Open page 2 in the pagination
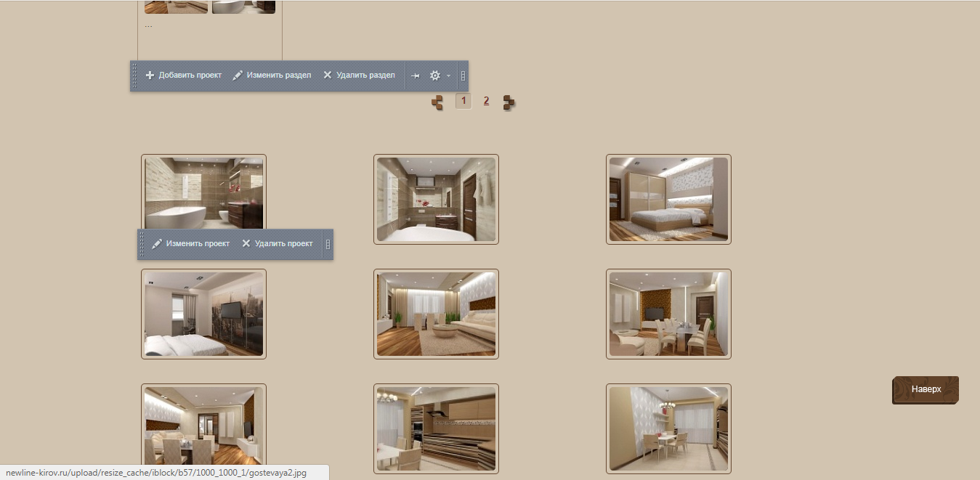 pyautogui.click(x=487, y=101)
